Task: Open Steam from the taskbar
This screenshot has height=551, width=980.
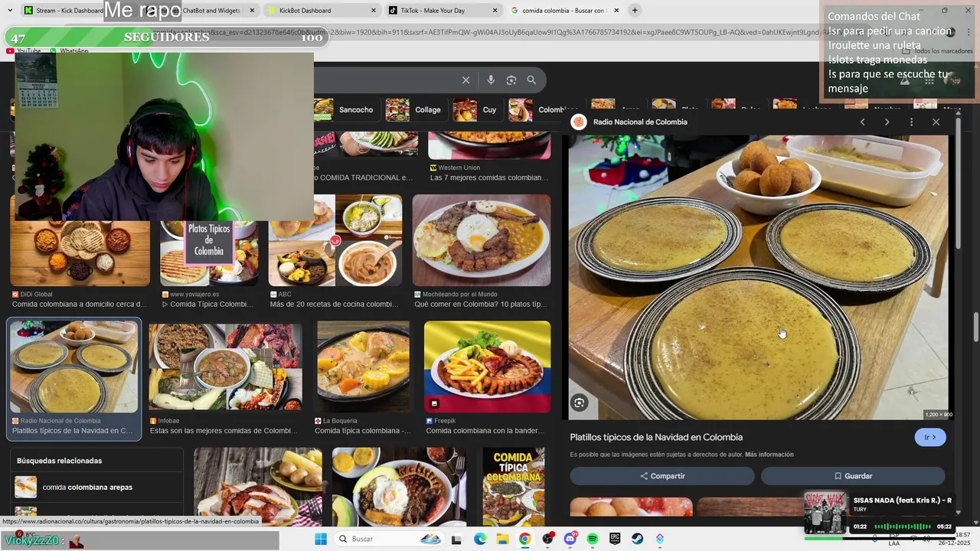Action: pos(637,540)
